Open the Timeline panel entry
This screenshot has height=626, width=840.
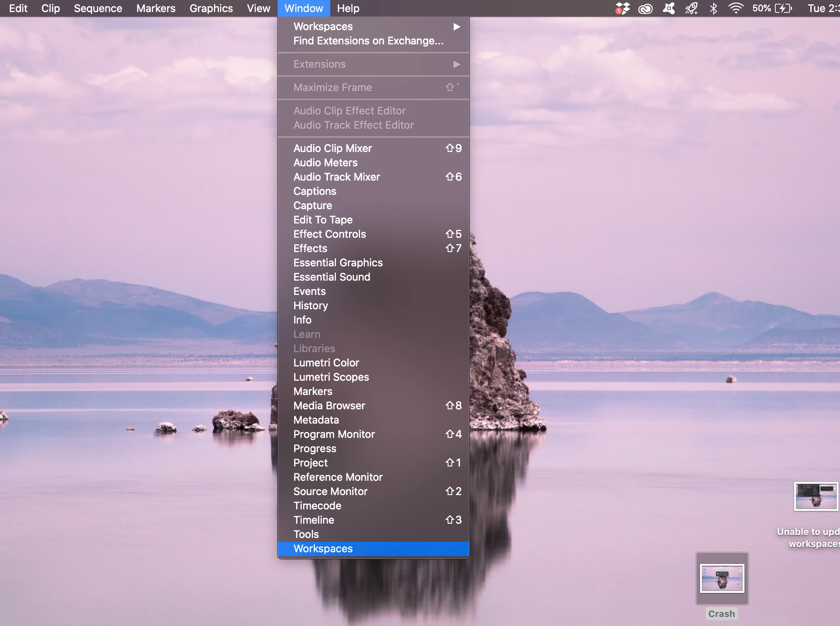coord(313,520)
